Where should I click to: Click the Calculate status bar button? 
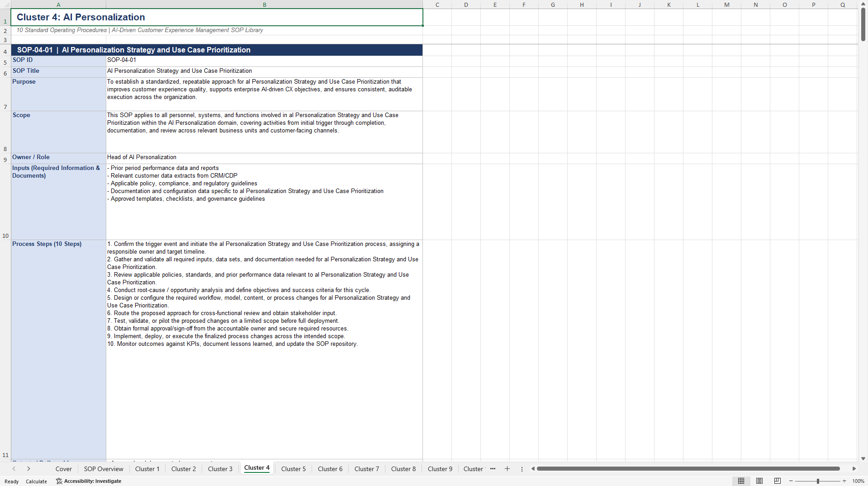click(x=36, y=481)
